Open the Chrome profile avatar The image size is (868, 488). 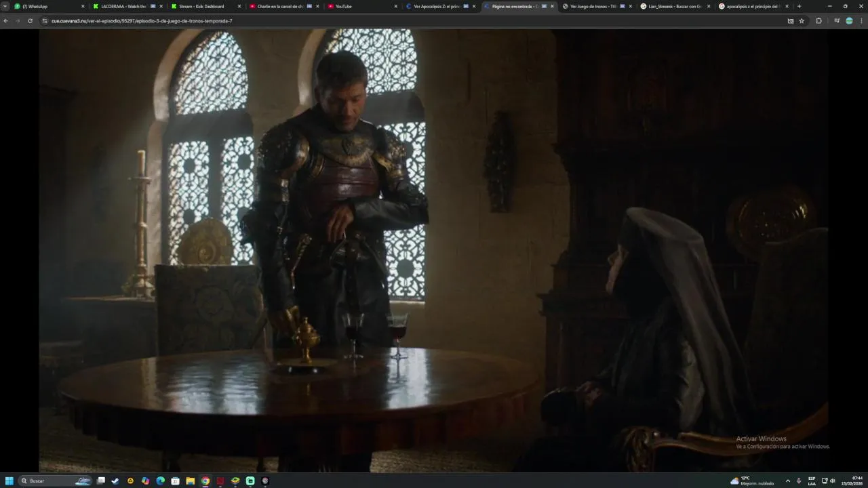[849, 21]
